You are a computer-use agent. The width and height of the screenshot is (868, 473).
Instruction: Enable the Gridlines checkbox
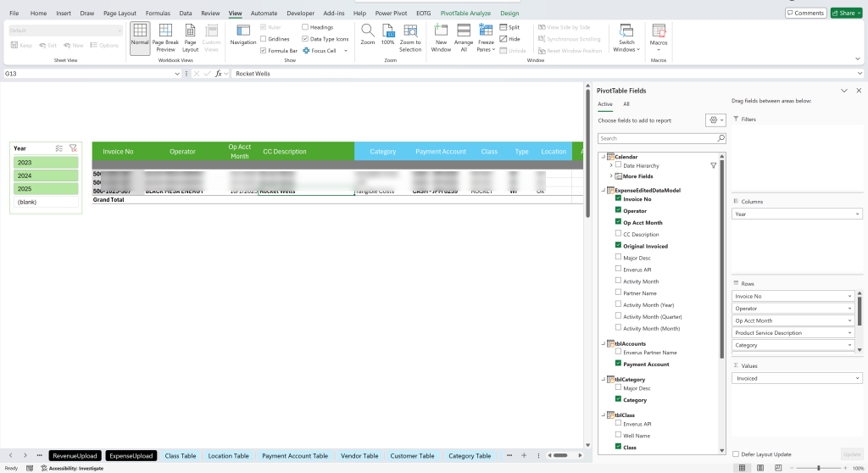(264, 39)
